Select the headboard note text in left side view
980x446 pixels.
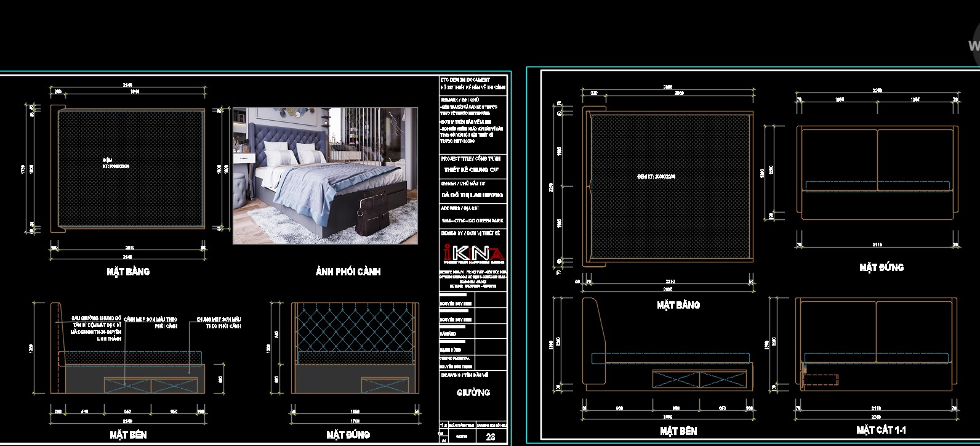[95, 328]
